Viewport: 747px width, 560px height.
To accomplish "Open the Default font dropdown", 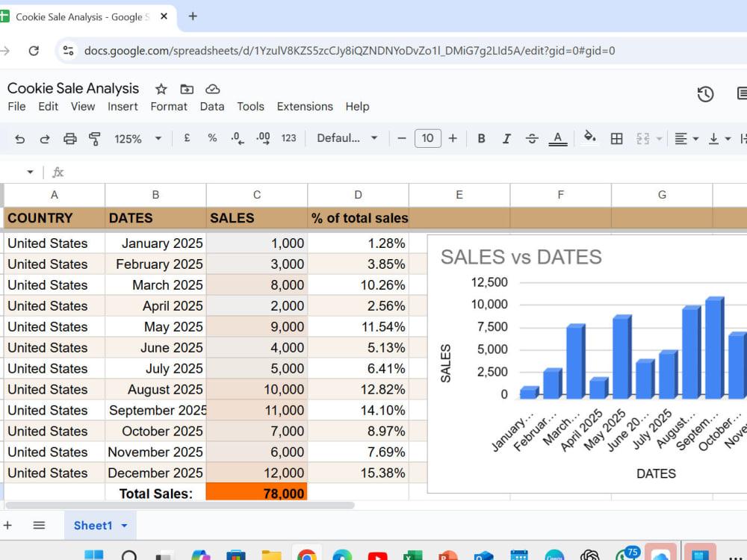I will [x=347, y=138].
